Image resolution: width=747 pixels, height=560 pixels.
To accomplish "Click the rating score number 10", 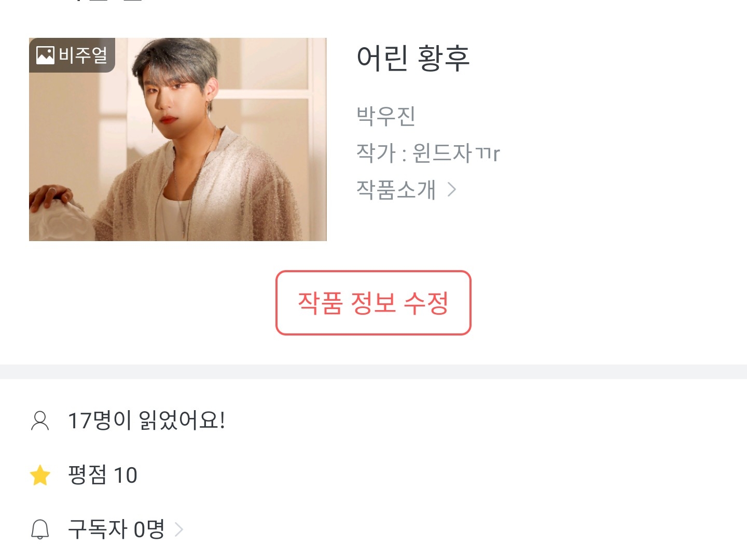I will [x=126, y=475].
